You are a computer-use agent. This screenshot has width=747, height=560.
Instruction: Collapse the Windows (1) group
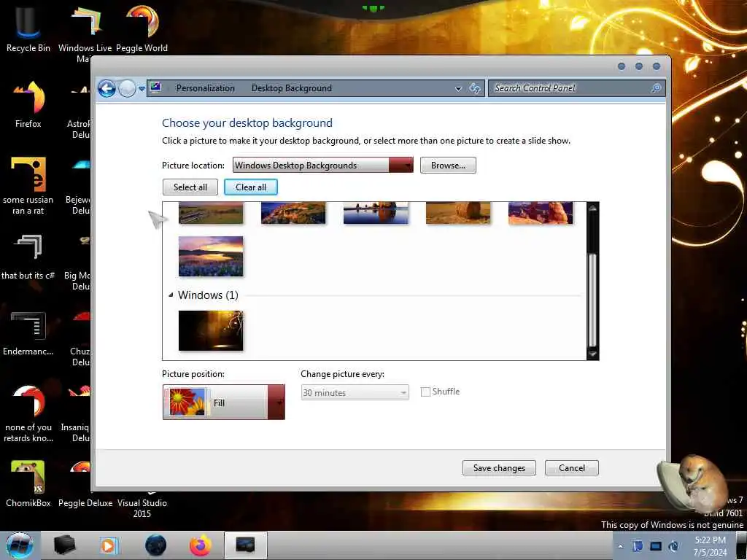[x=171, y=295]
